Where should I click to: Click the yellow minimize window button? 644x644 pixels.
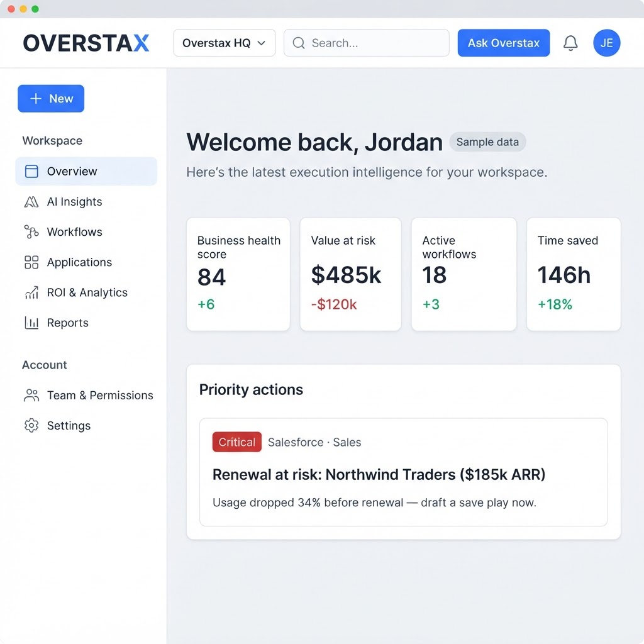[23, 9]
